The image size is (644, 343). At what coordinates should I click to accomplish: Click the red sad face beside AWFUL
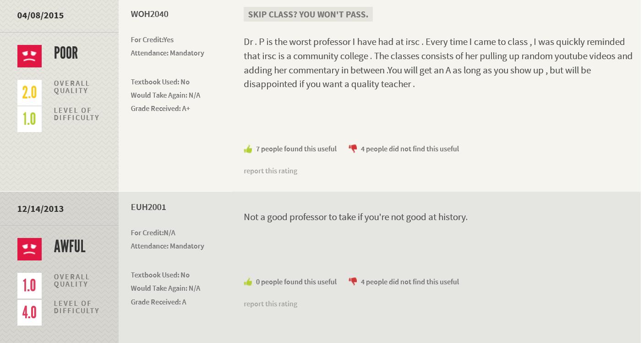pyautogui.click(x=29, y=249)
